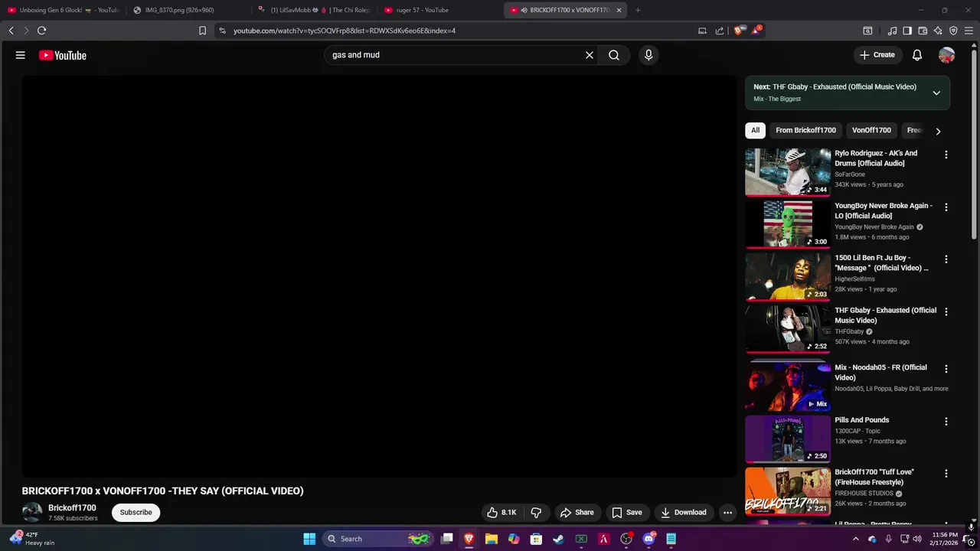
Task: Switch to Unboxing Gen 6 Glock tab
Action: tap(63, 10)
